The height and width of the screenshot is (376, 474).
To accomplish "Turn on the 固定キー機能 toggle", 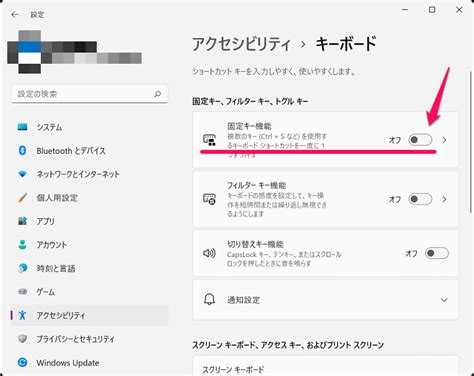I will 420,140.
